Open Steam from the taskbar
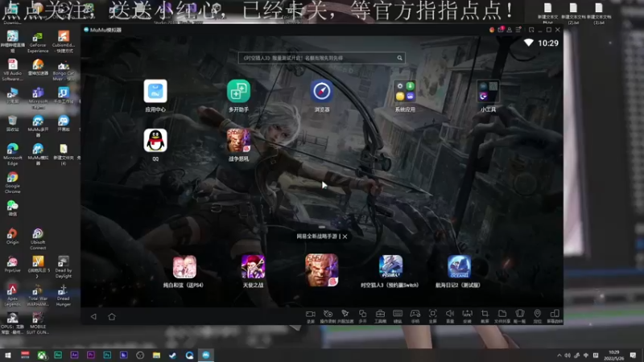This screenshot has width=644, height=362. [x=173, y=355]
